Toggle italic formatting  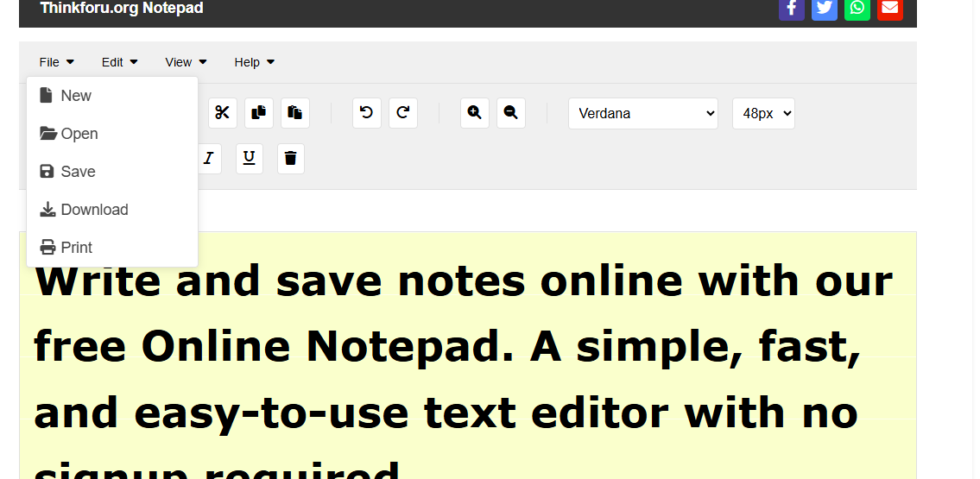pyautogui.click(x=208, y=159)
